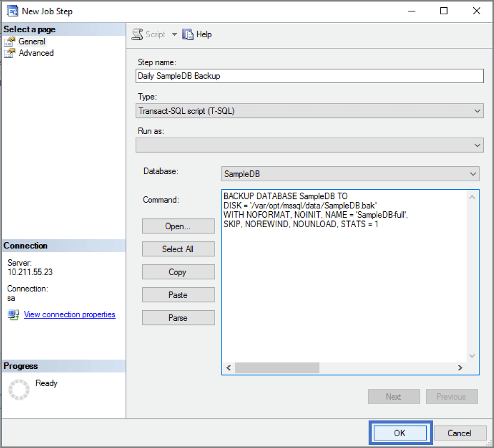Open Help from the toolbar

(x=197, y=34)
